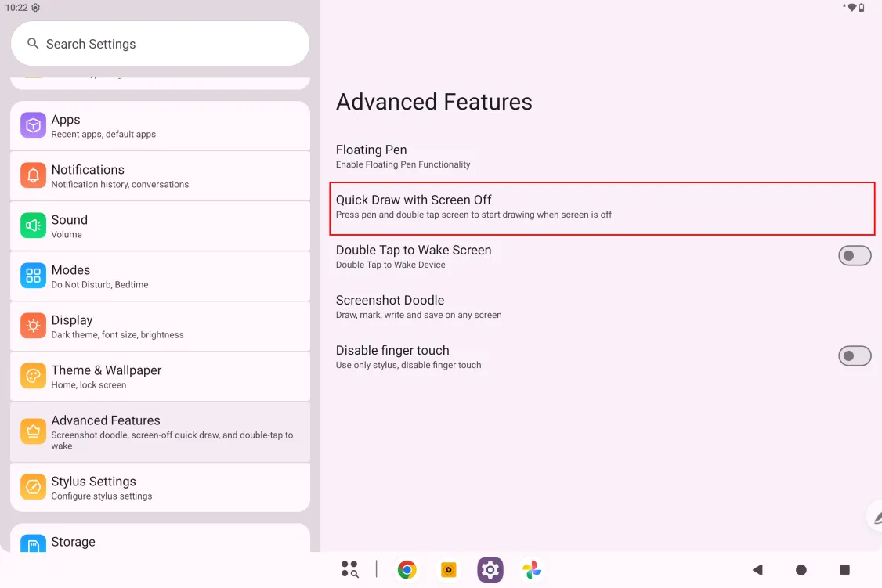Tap the Notifications bell icon

coord(33,175)
